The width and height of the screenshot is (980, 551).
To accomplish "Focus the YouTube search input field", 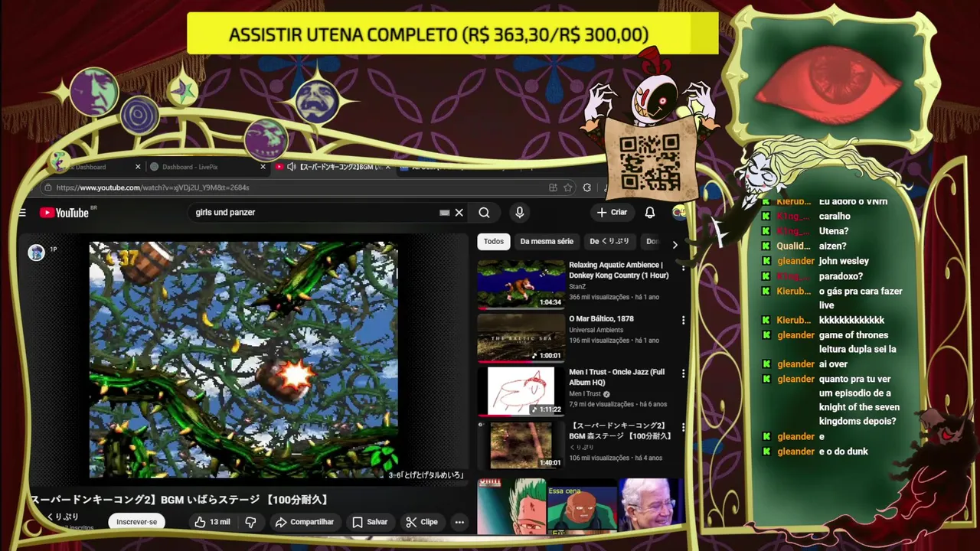I will pos(314,213).
